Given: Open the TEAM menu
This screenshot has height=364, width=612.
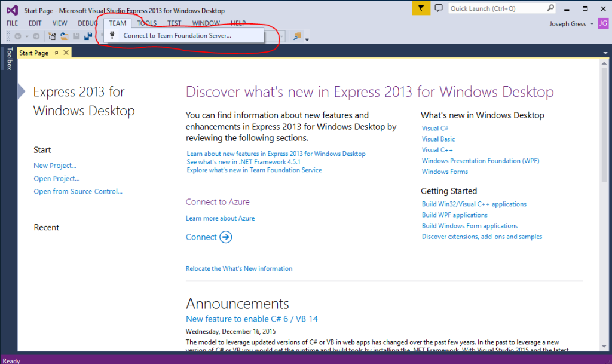Looking at the screenshot, I should coord(117,23).
